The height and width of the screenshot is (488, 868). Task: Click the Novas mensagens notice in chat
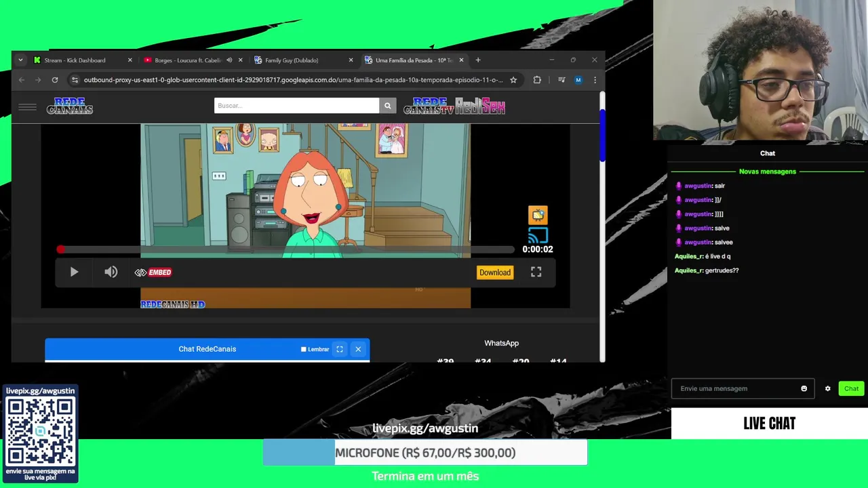click(768, 171)
